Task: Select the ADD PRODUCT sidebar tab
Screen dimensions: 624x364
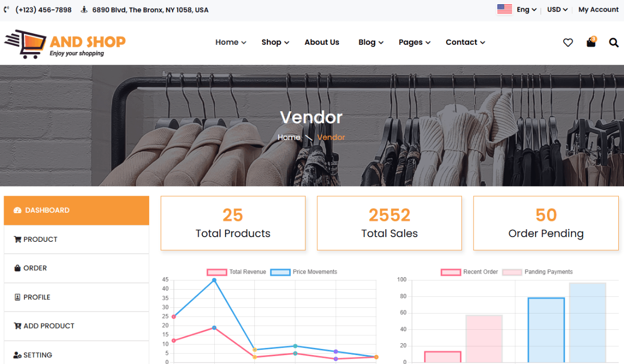Action: 76,326
